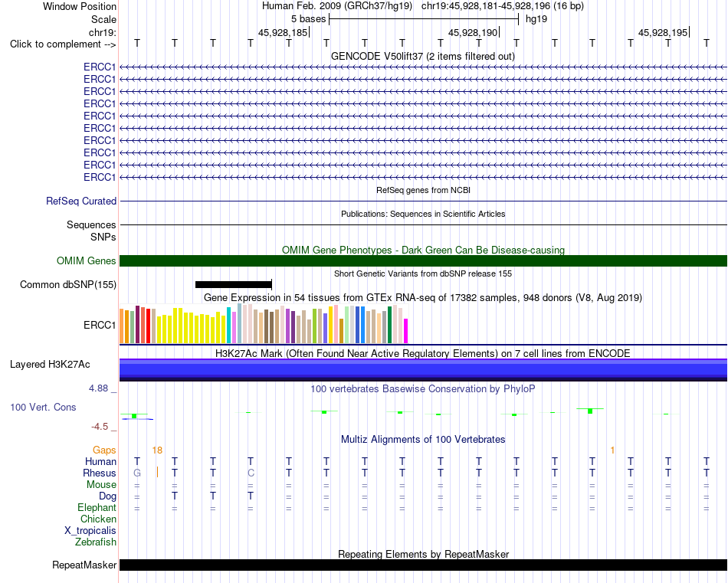Click the Scale track label
728x583 pixels.
click(x=103, y=19)
